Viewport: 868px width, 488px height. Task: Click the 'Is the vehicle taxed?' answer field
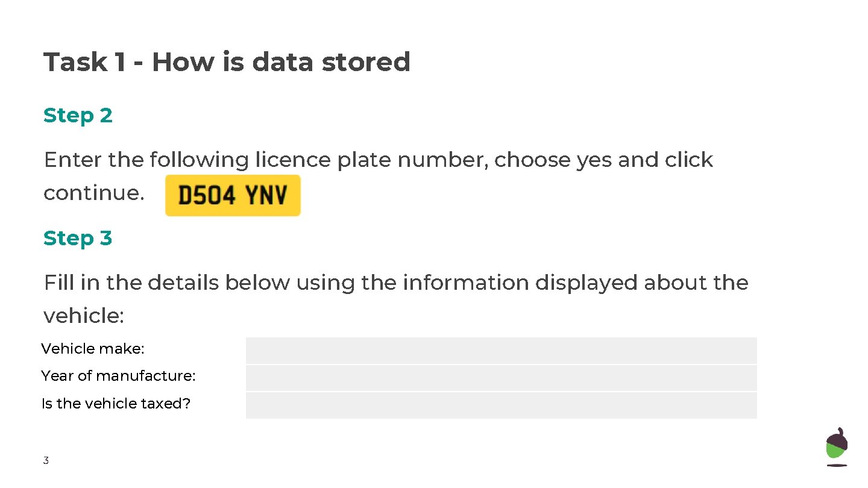point(501,405)
